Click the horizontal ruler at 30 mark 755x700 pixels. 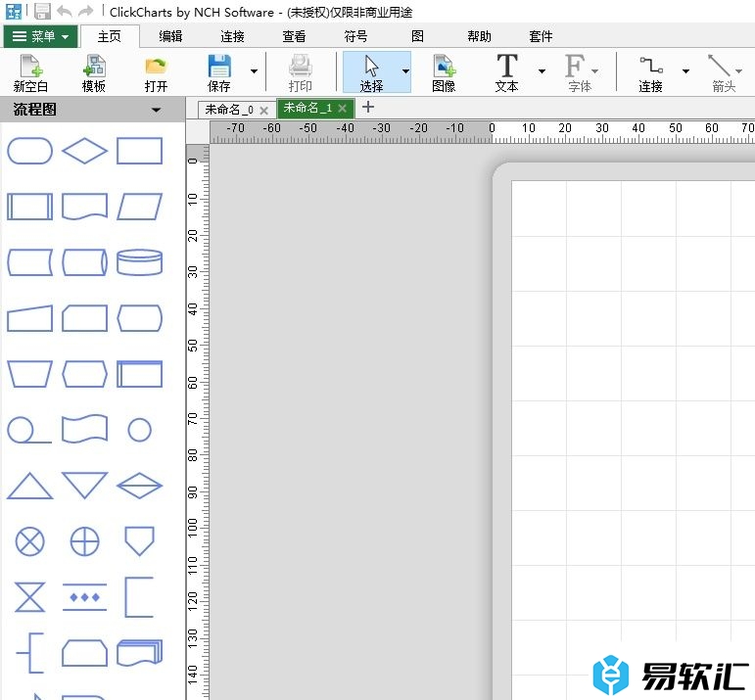(x=602, y=132)
